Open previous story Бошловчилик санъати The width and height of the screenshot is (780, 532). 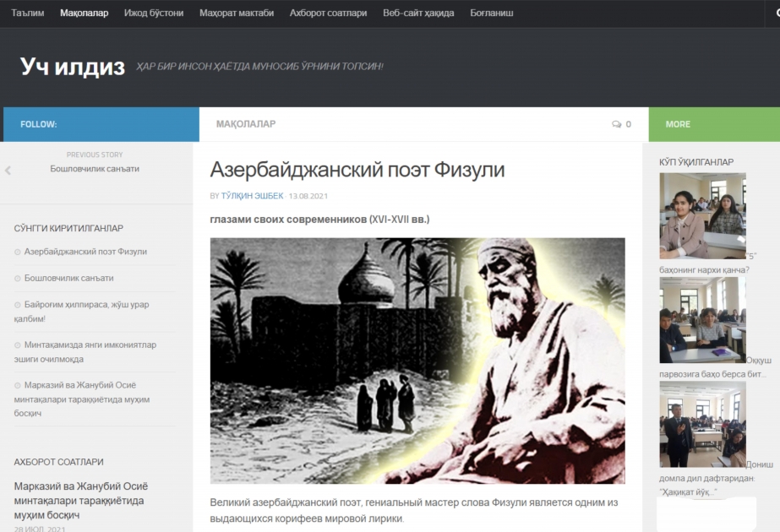95,169
